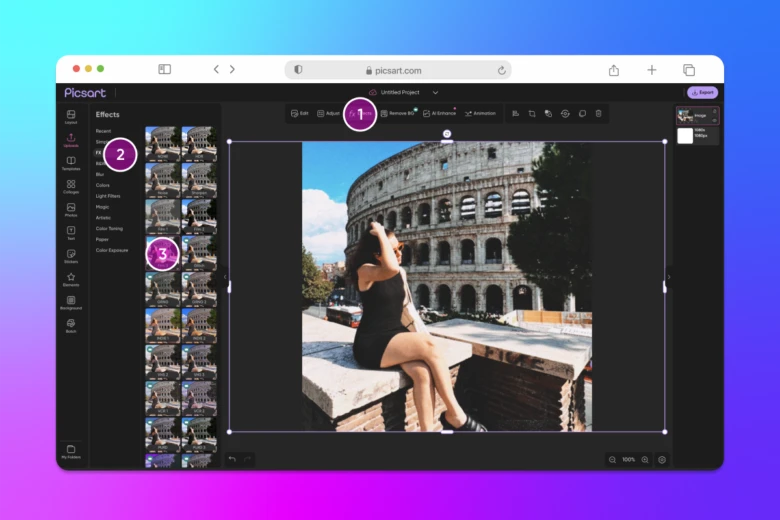This screenshot has height=520, width=780.
Task: Click the crop icon in toolbar
Action: click(x=532, y=114)
